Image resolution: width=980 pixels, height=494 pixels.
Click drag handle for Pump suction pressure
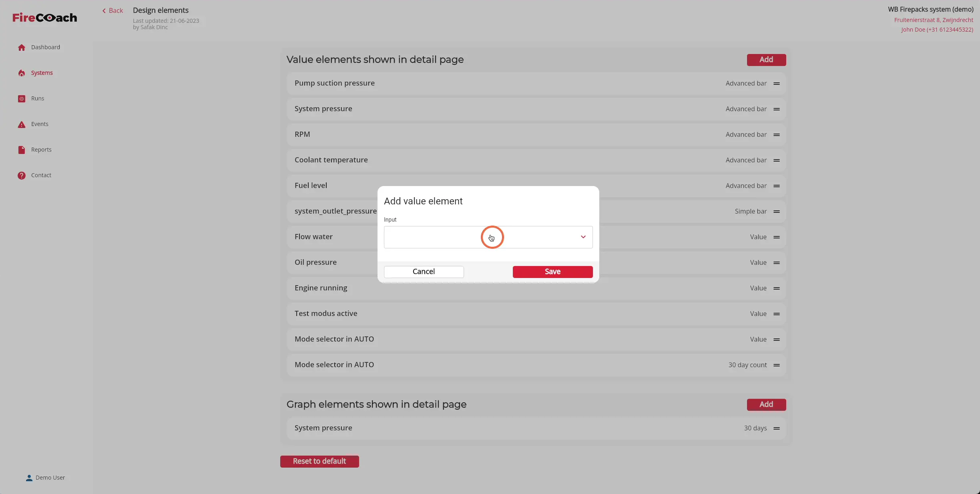pyautogui.click(x=777, y=84)
